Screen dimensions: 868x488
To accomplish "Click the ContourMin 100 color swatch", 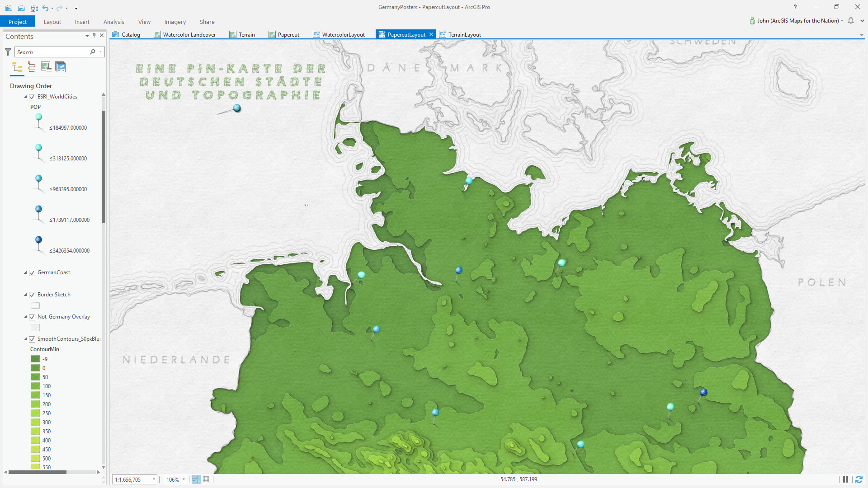I will [x=35, y=386].
